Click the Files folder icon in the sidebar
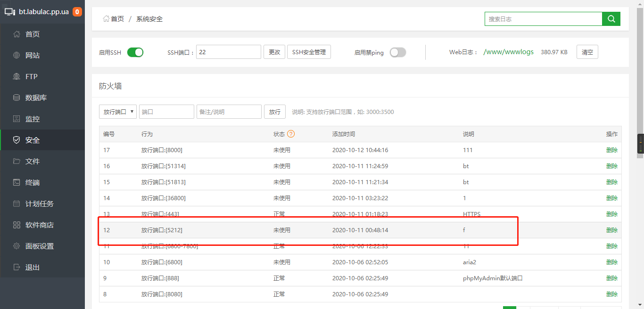Viewport: 644px width, 309px height. pos(17,162)
